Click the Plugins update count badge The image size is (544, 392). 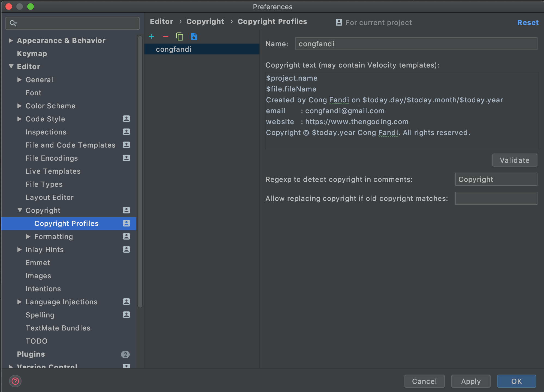[x=125, y=354]
